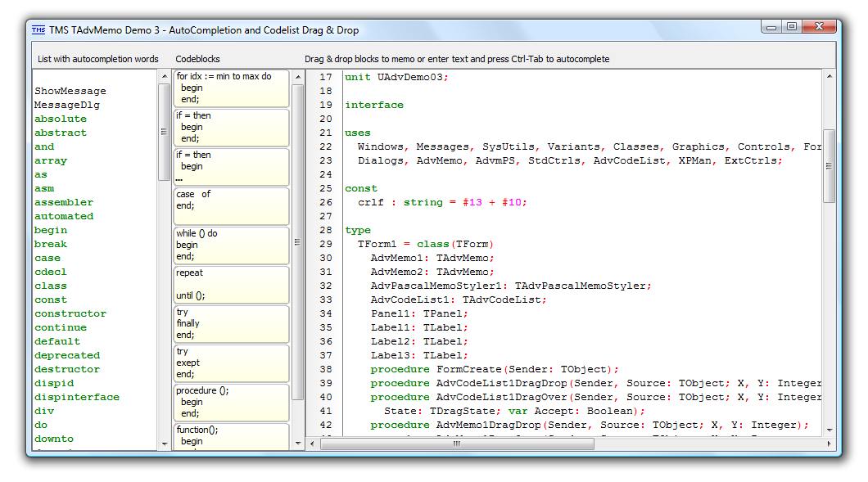
Task: Click the 'interface' keyword in the memo
Action: (374, 105)
